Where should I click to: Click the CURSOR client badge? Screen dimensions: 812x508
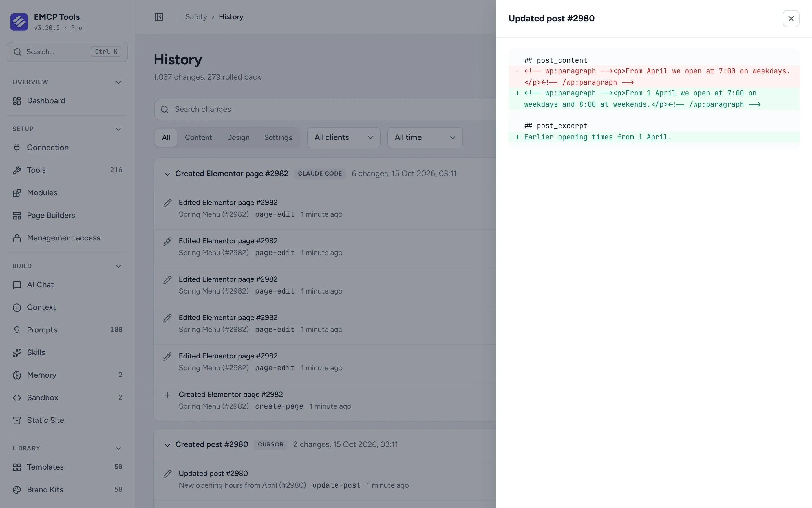pos(270,444)
